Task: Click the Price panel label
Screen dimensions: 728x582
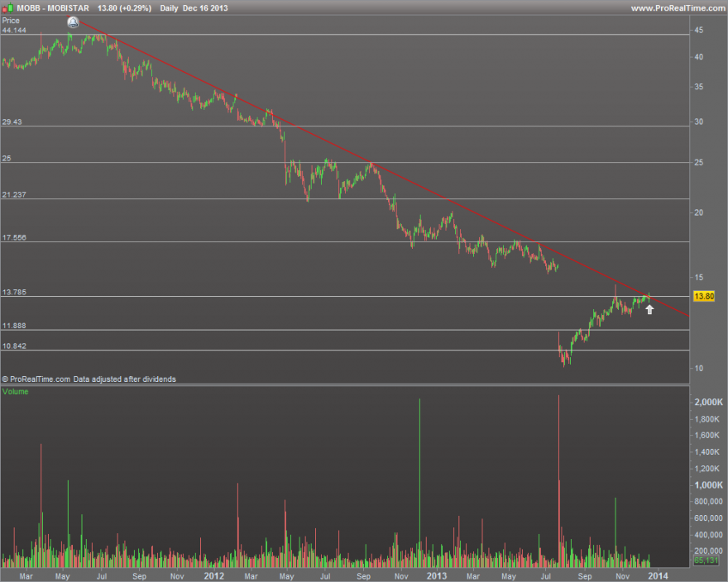Action: (x=11, y=21)
